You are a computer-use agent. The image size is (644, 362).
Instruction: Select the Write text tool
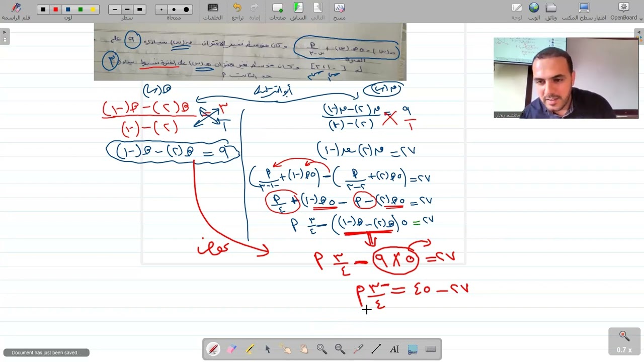[394, 349]
